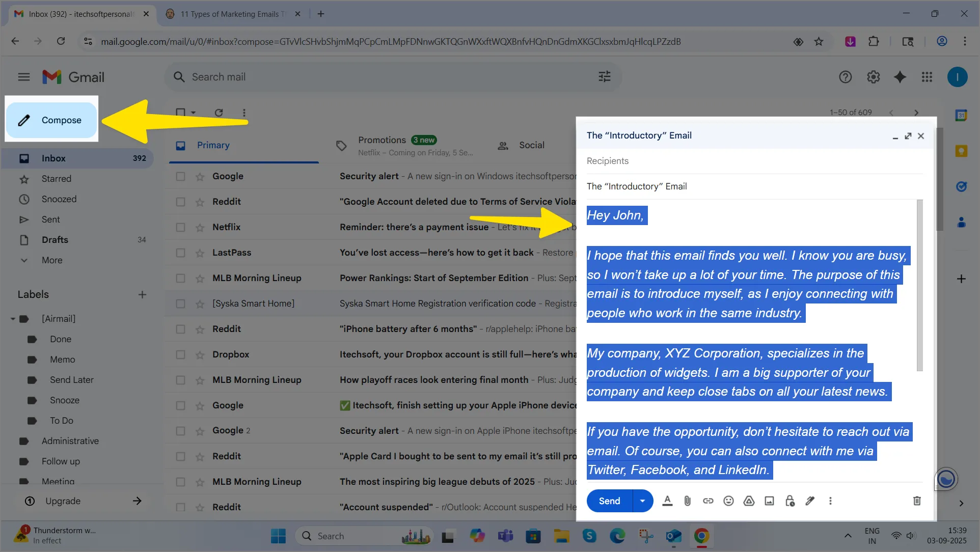Collapse the [Airmail] label tree
Screen dimensions: 980x552
(13, 319)
